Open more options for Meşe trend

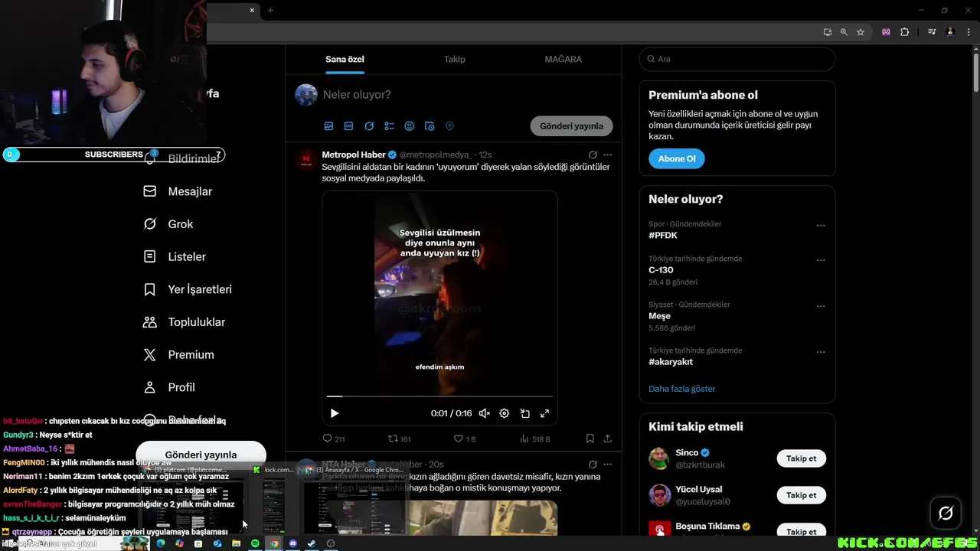click(x=821, y=306)
